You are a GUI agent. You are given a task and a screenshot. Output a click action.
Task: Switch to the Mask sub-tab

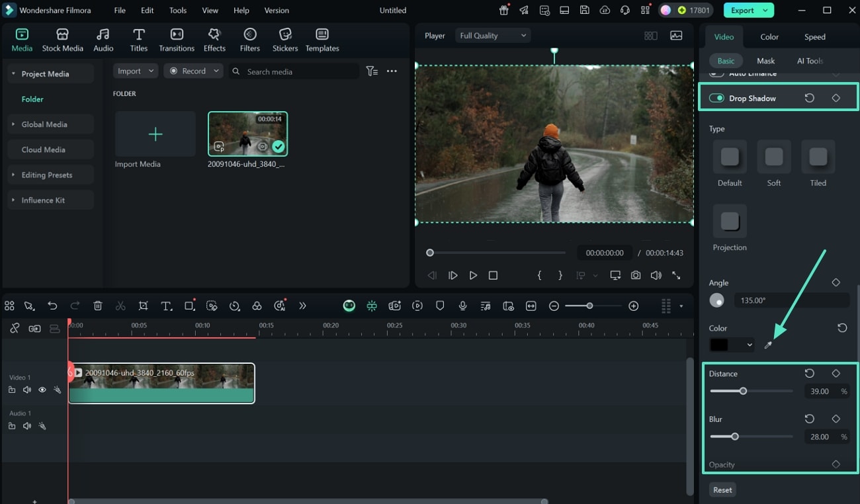click(765, 61)
